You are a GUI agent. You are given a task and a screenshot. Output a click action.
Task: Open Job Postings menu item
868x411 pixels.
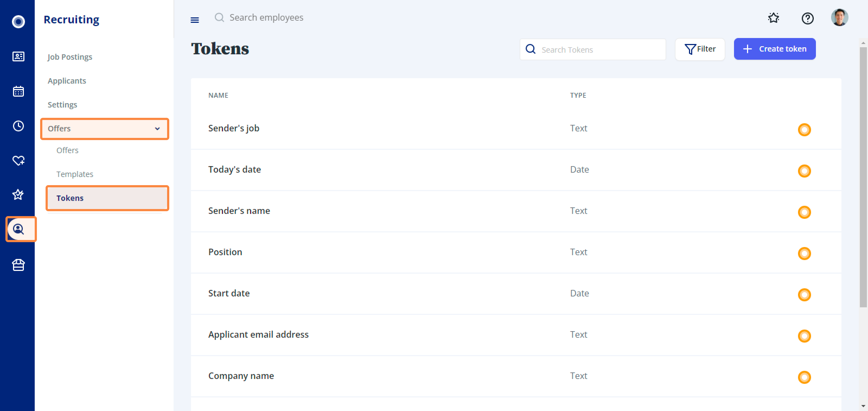pyautogui.click(x=70, y=57)
